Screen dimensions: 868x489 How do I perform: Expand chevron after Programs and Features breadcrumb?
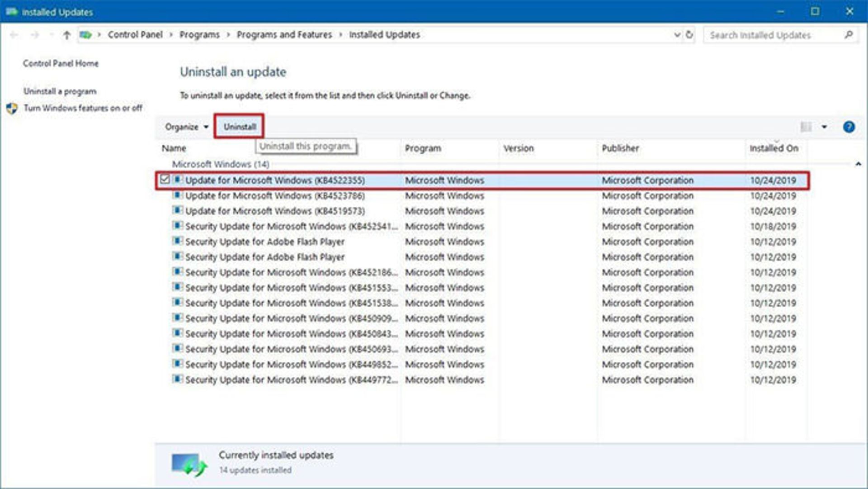340,35
